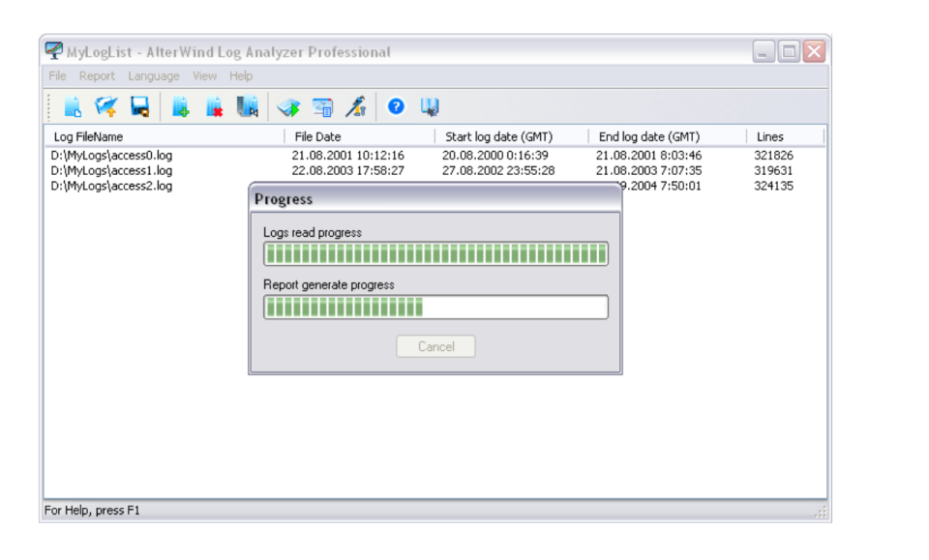Open the Help menu
Viewport: 929px width, 560px height.
pyautogui.click(x=241, y=75)
